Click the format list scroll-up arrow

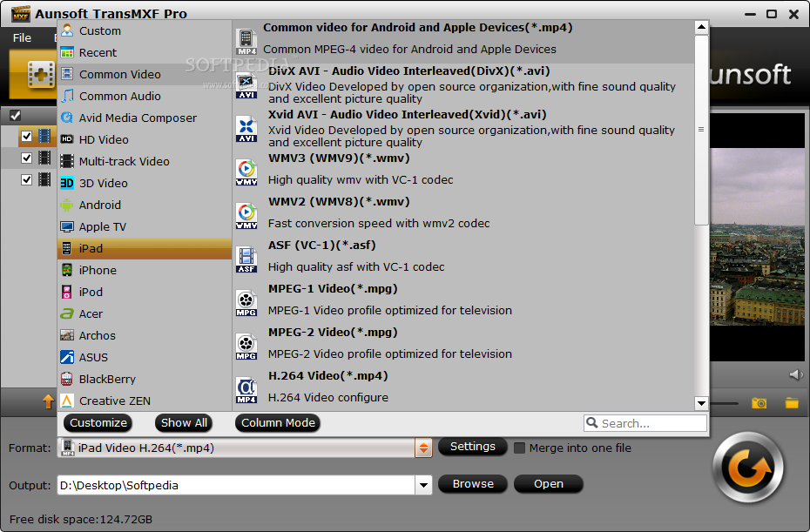[x=701, y=27]
